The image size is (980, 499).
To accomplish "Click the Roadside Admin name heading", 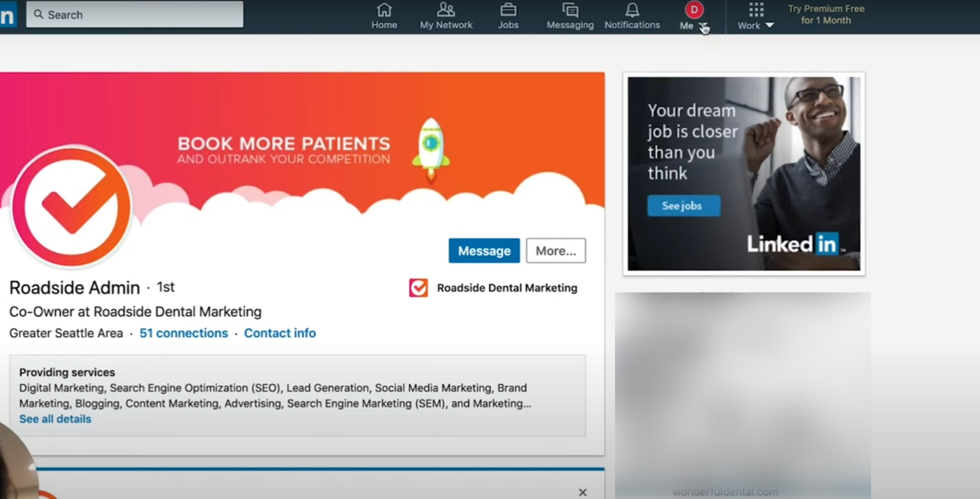I will click(x=75, y=287).
